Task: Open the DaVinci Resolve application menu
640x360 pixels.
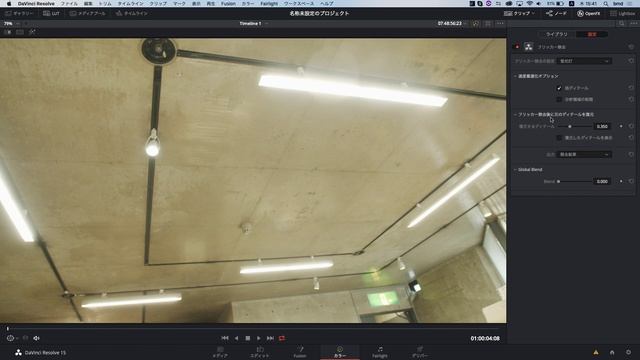Action: tap(36, 4)
